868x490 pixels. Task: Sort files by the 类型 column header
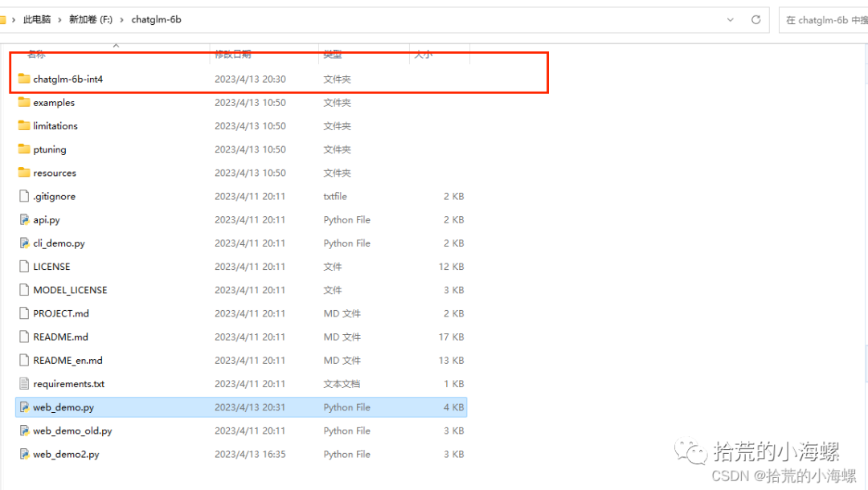pyautogui.click(x=333, y=54)
